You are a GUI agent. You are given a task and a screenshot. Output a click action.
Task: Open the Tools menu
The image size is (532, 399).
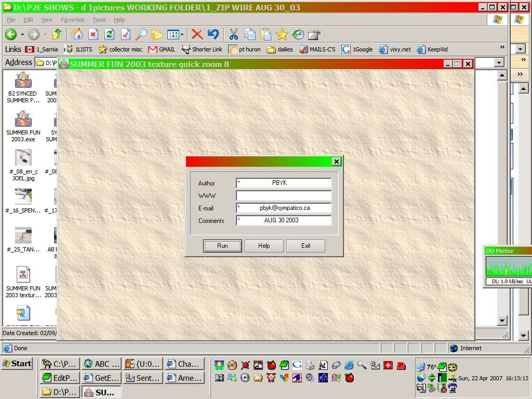pyautogui.click(x=99, y=20)
